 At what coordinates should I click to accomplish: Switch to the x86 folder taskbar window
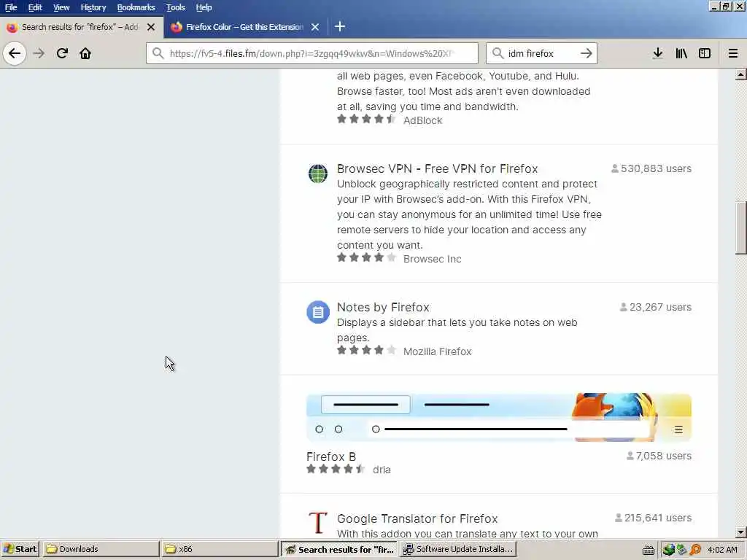[219, 549]
